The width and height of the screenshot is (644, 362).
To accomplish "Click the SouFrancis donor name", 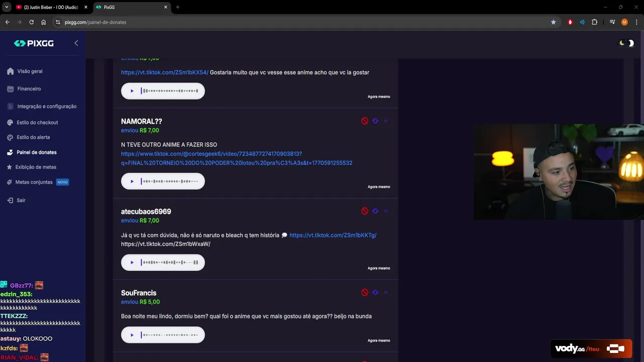I will (x=139, y=293).
